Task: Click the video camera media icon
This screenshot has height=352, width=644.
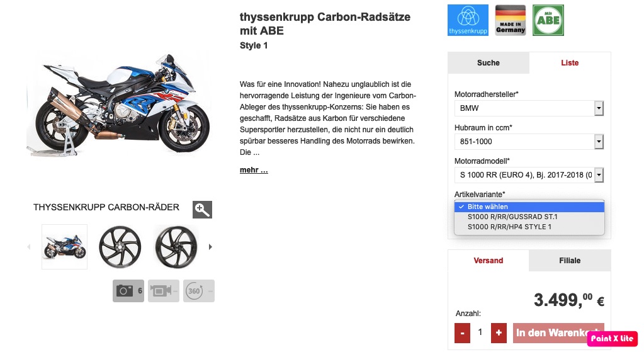Action: pos(164,291)
